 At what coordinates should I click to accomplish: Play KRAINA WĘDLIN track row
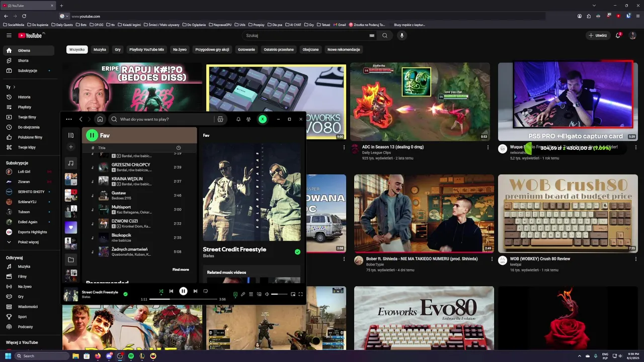(139, 181)
